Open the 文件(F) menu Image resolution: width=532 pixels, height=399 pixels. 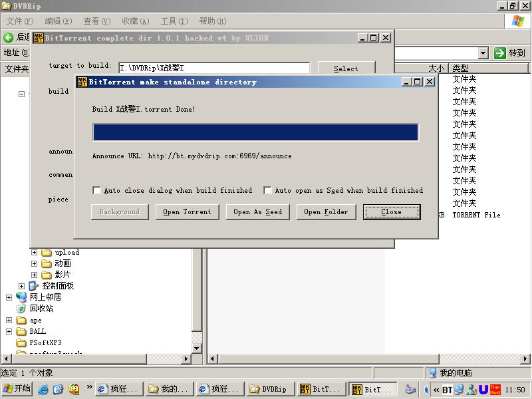[x=20, y=21]
